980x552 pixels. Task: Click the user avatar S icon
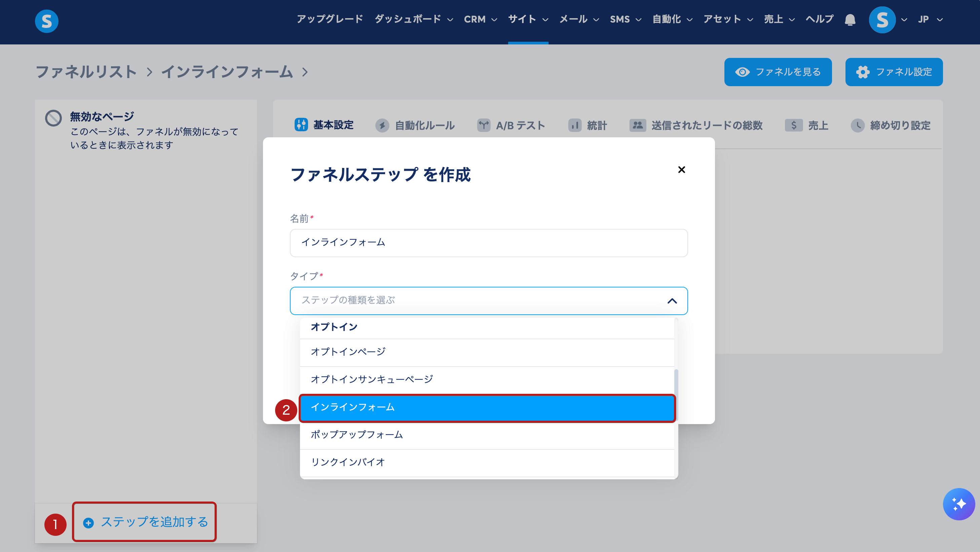pyautogui.click(x=882, y=20)
